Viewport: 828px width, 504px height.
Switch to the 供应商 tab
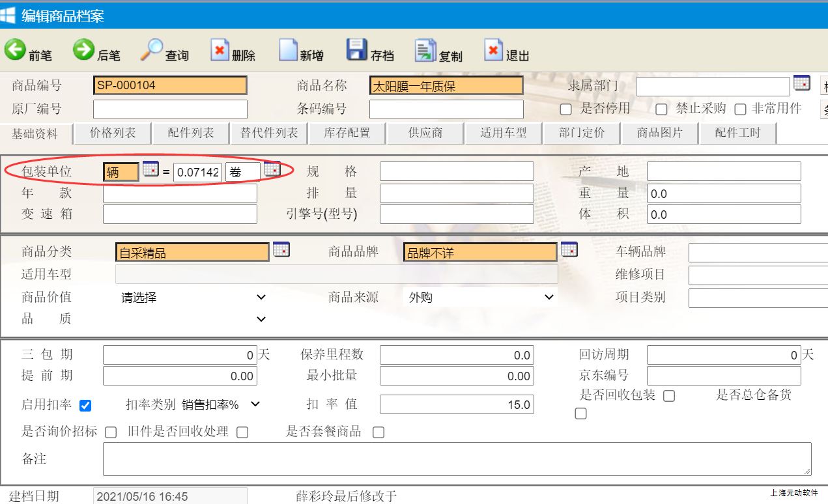[x=425, y=133]
